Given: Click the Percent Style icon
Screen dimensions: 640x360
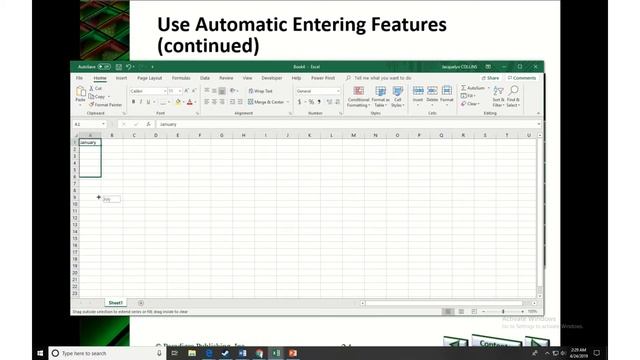Looking at the screenshot, I should (x=311, y=102).
